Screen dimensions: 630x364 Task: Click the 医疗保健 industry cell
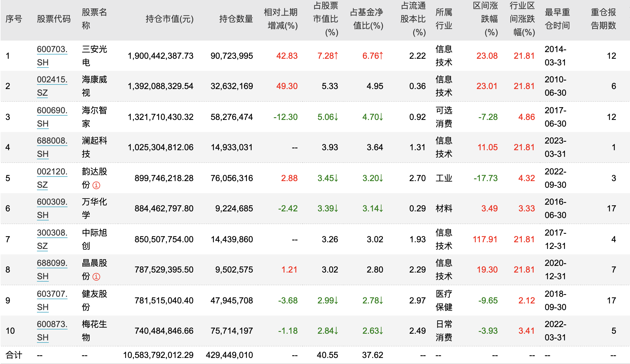coord(444,300)
